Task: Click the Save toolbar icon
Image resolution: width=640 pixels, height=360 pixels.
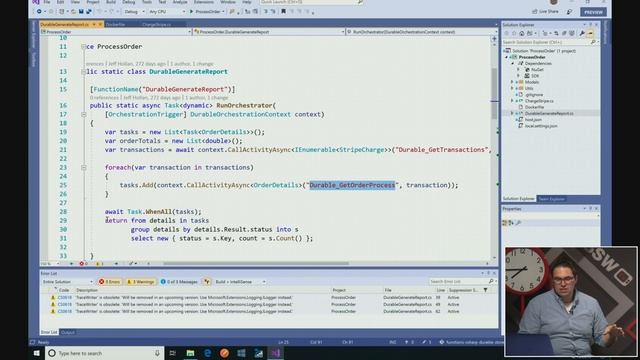Action: [81, 12]
